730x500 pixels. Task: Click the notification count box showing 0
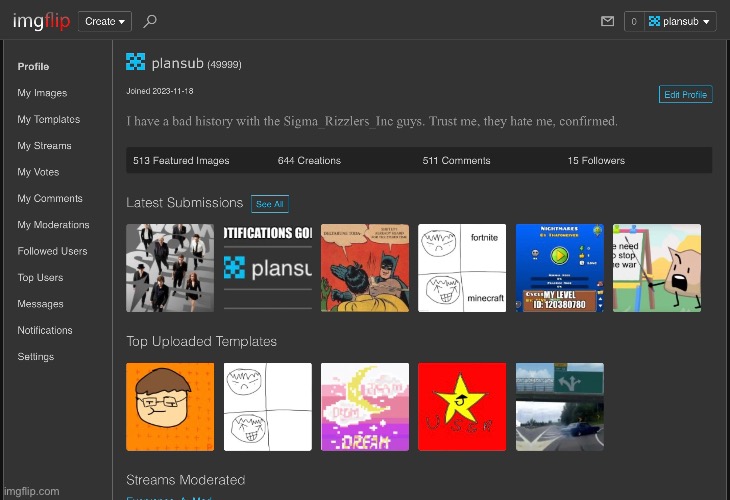pos(634,21)
